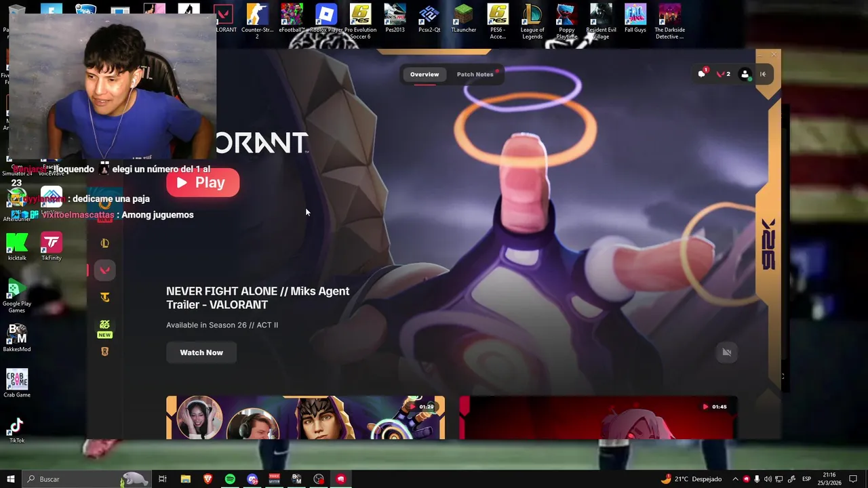The height and width of the screenshot is (488, 868).
Task: Open the Riot Client profile avatar
Action: [x=745, y=75]
